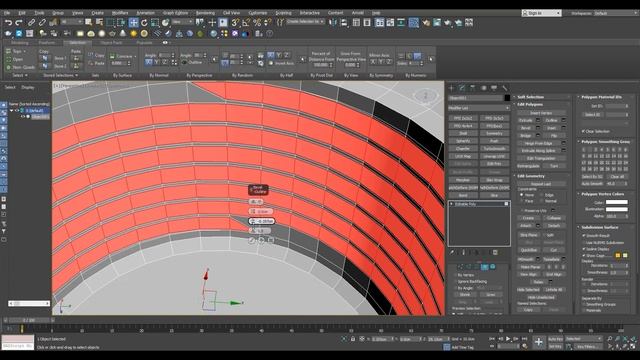The height and width of the screenshot is (360, 640).
Task: Click the TurboSmooth modifier button
Action: tap(495, 149)
